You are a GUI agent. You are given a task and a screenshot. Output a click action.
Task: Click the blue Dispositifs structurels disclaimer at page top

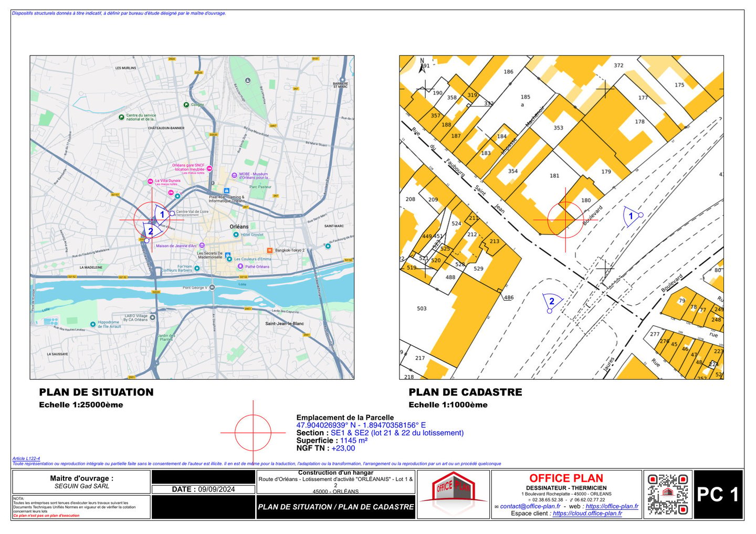[119, 14]
